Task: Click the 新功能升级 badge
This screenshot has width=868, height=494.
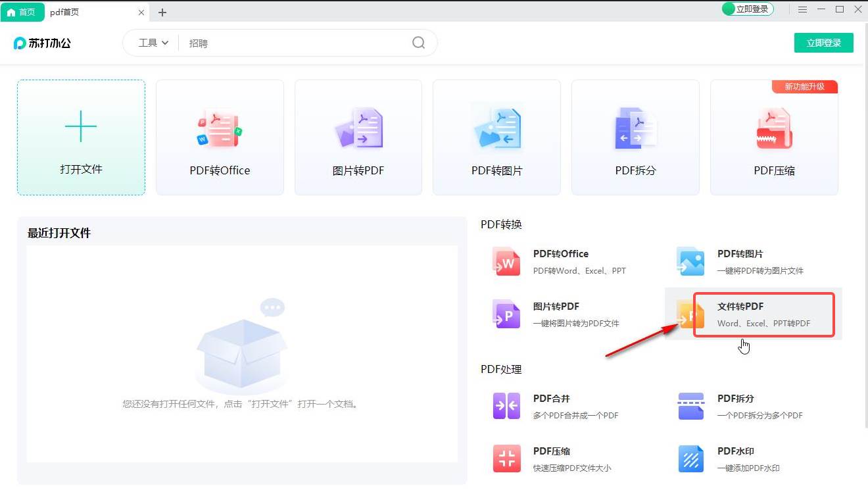Action: pyautogui.click(x=805, y=87)
